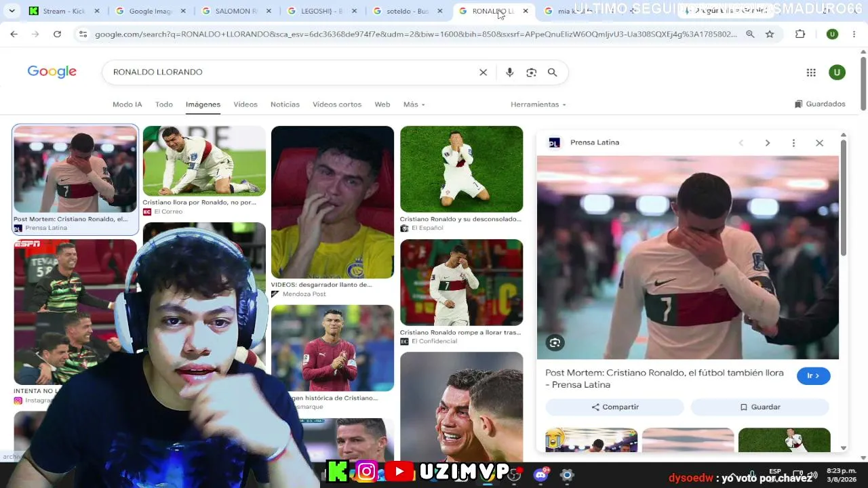868x488 pixels.
Task: Open the Chrome tab search dropdown
Action: [12, 11]
